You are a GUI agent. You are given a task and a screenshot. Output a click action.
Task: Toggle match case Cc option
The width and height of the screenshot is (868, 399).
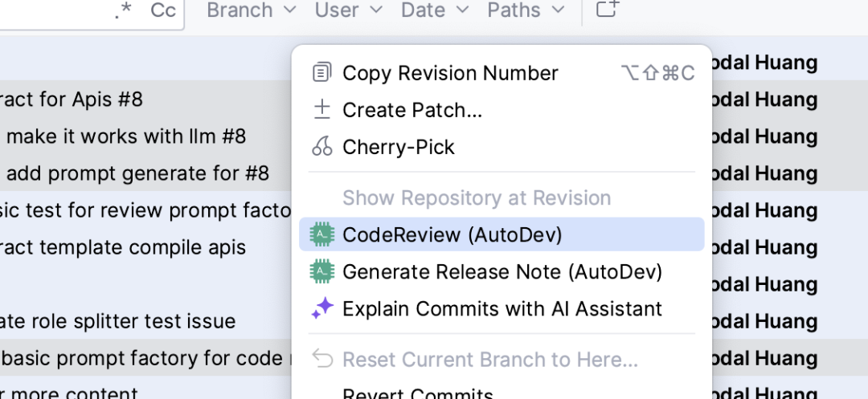tap(163, 10)
